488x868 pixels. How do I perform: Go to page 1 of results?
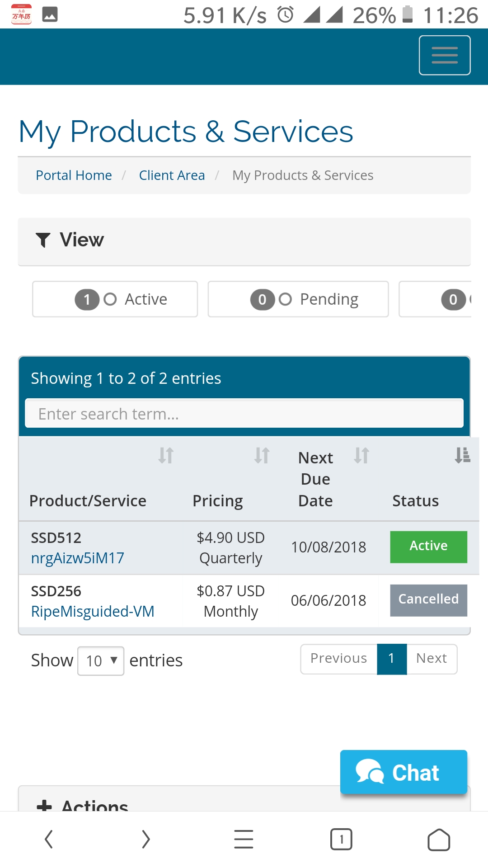[x=391, y=659]
